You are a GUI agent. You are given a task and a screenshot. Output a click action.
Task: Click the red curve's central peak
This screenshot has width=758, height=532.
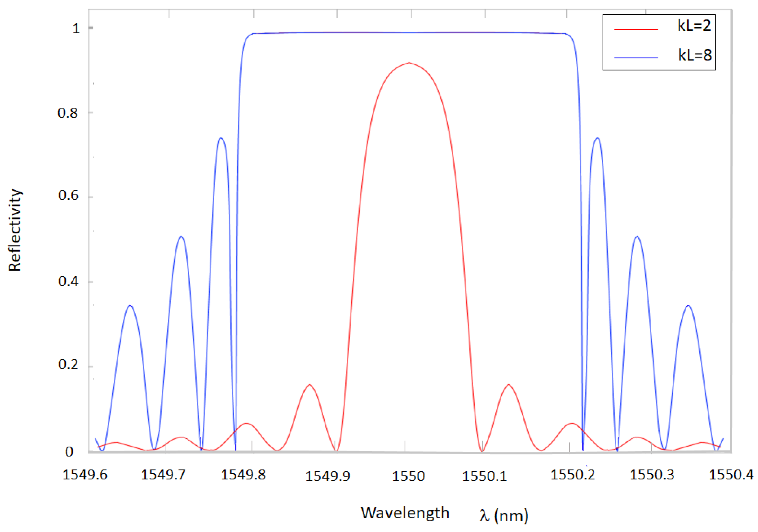coord(409,63)
